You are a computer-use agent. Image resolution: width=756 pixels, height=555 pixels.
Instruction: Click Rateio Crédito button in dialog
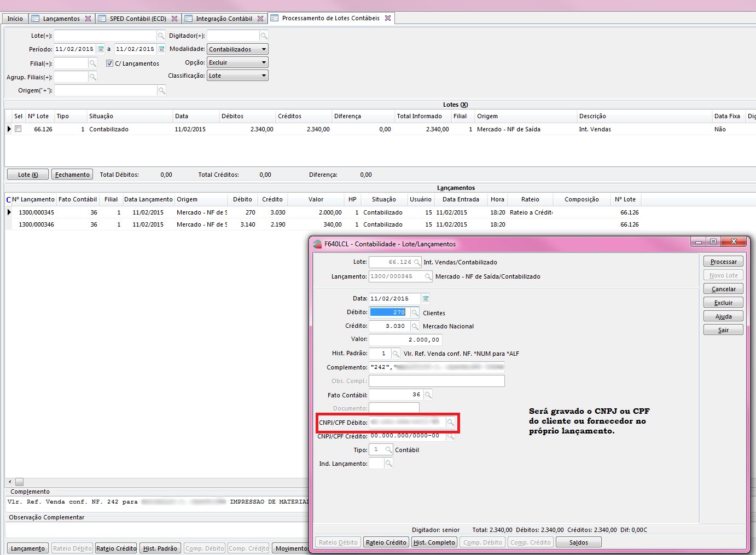pyautogui.click(x=386, y=542)
